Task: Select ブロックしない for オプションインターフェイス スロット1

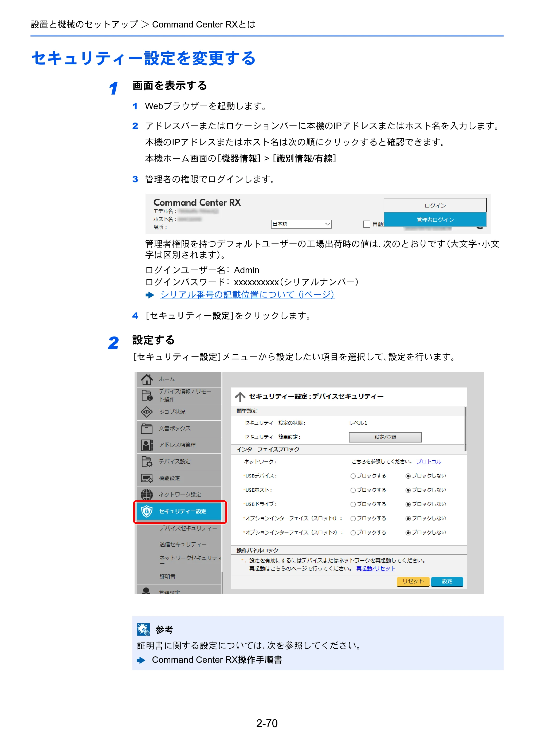Action: click(408, 518)
